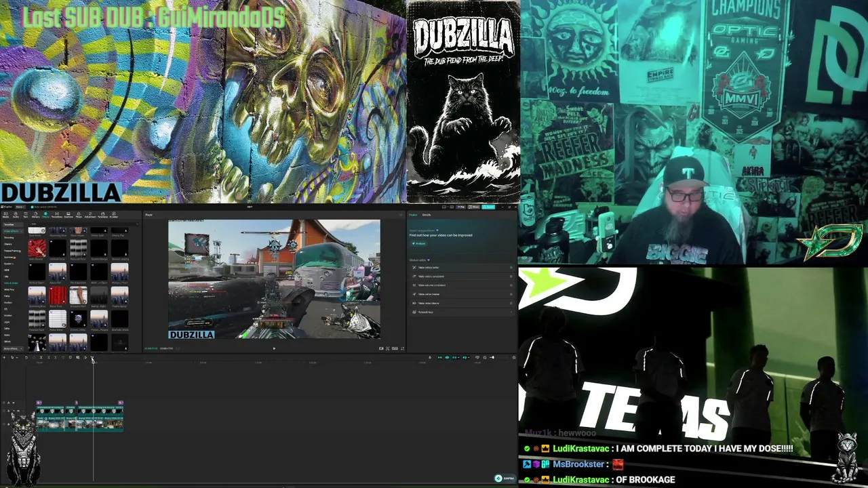Open the Audio tab in the editor
This screenshot has height=488, width=868.
click(16, 216)
